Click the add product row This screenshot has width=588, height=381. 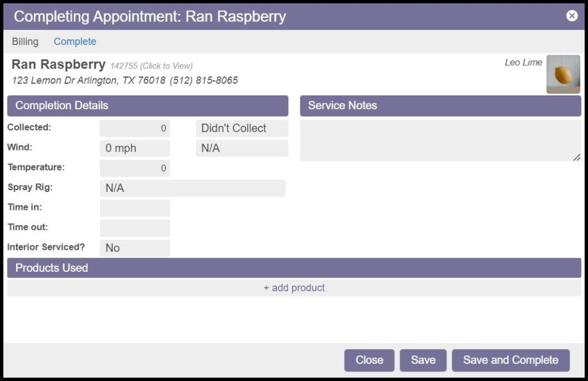click(294, 288)
